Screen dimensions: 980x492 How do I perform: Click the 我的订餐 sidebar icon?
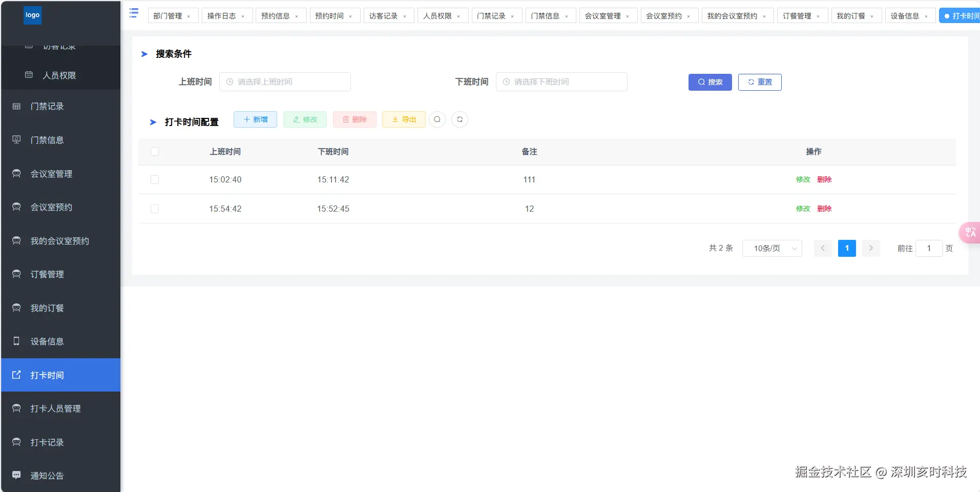(16, 307)
